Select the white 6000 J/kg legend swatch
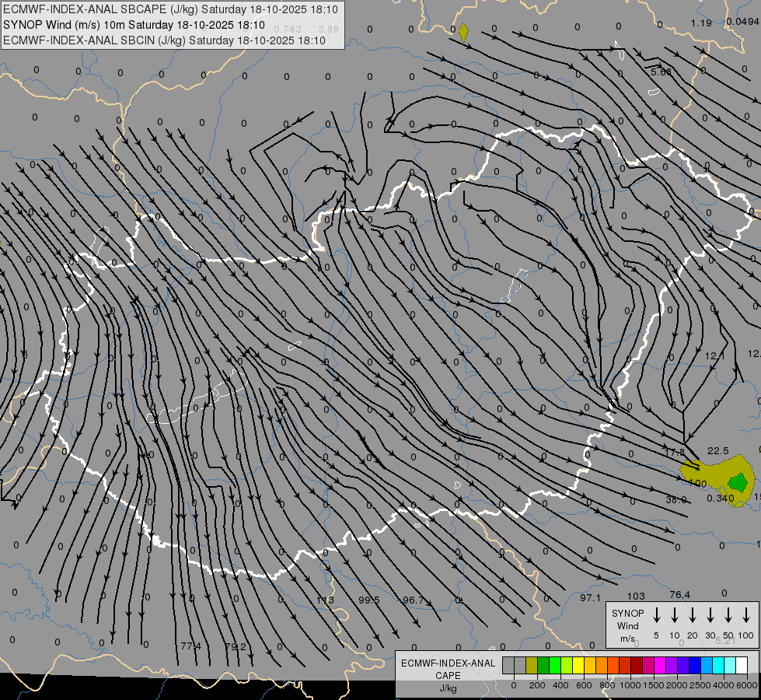The width and height of the screenshot is (761, 700). (x=742, y=666)
